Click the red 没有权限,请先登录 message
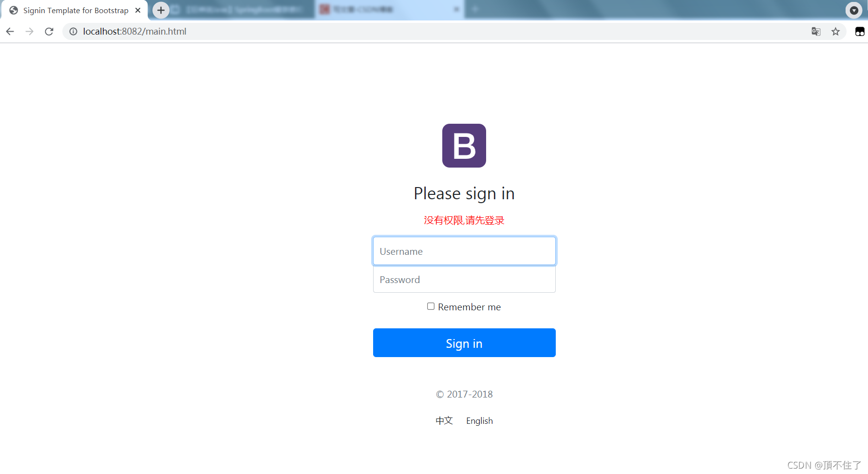Screen dimensions: 868x474 (x=464, y=220)
